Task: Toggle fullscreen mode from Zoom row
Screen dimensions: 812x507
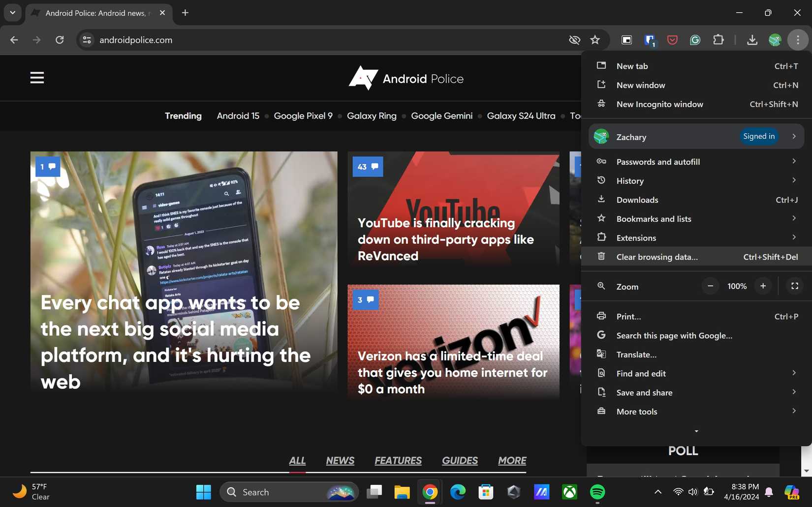Action: pos(794,286)
